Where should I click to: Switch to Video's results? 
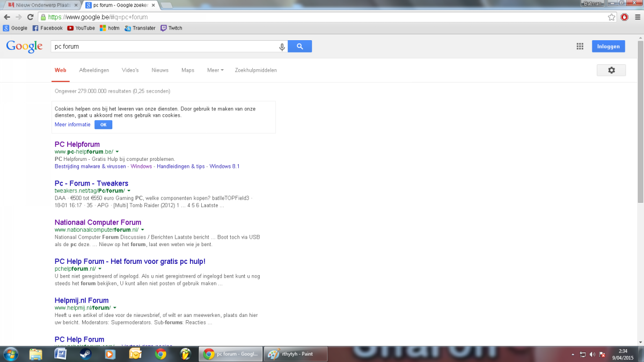pyautogui.click(x=130, y=70)
